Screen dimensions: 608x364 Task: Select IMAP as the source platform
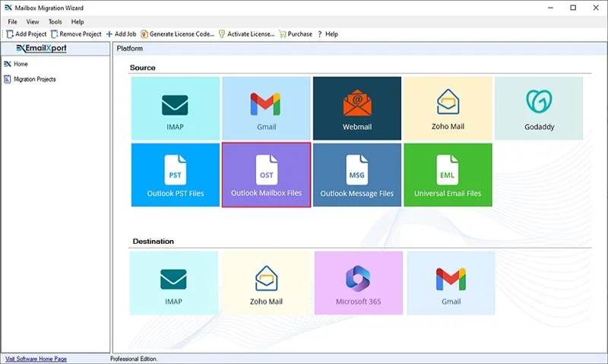tap(176, 108)
